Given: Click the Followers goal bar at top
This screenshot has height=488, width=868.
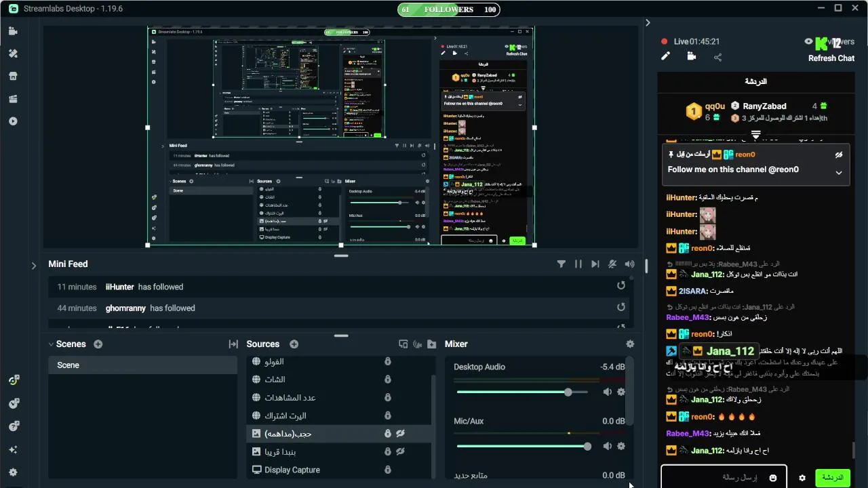Looking at the screenshot, I should coord(449,9).
